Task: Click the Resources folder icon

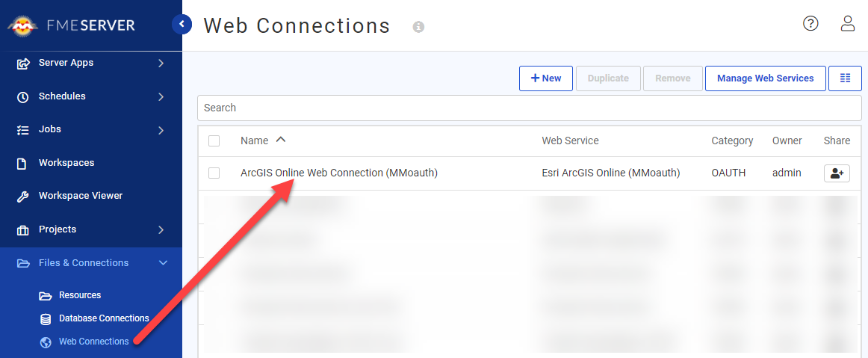Action: pyautogui.click(x=46, y=296)
